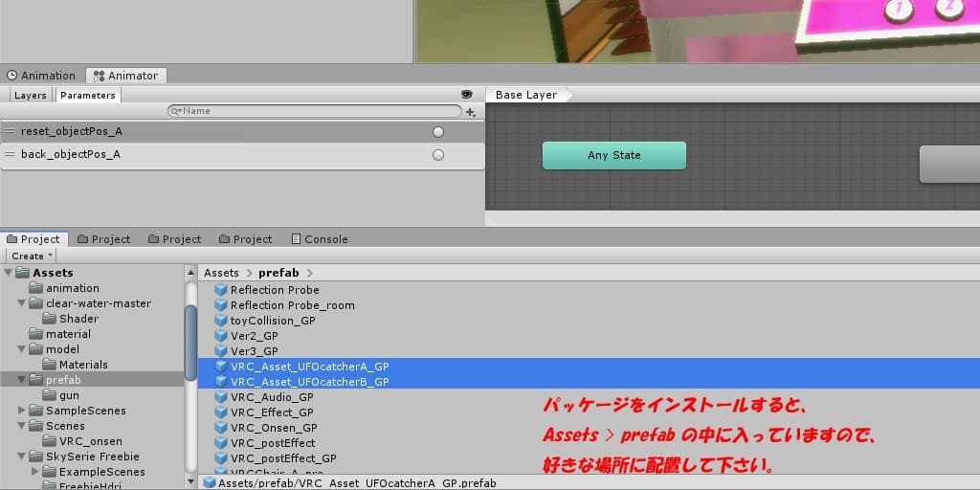Select the animation folder
The image size is (980, 490).
coord(73,288)
